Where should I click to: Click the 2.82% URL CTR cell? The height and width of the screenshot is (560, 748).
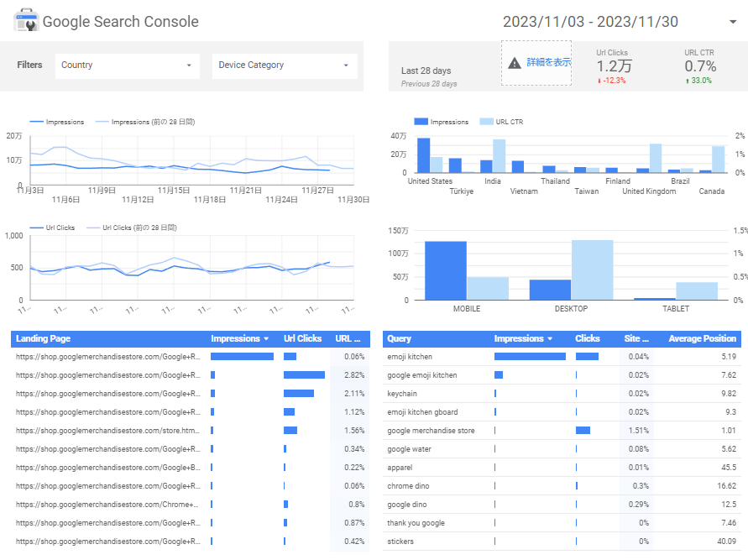click(x=354, y=375)
